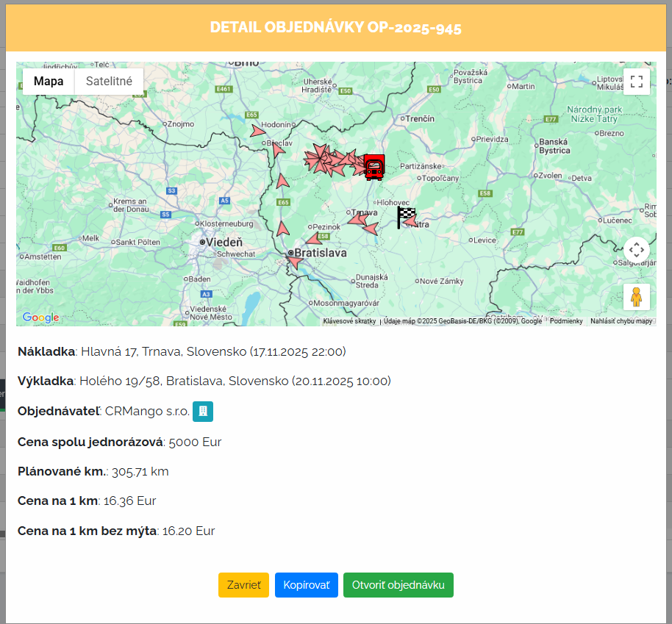Click the arrow marker near Hodonín
This screenshot has height=624, width=672.
[257, 131]
